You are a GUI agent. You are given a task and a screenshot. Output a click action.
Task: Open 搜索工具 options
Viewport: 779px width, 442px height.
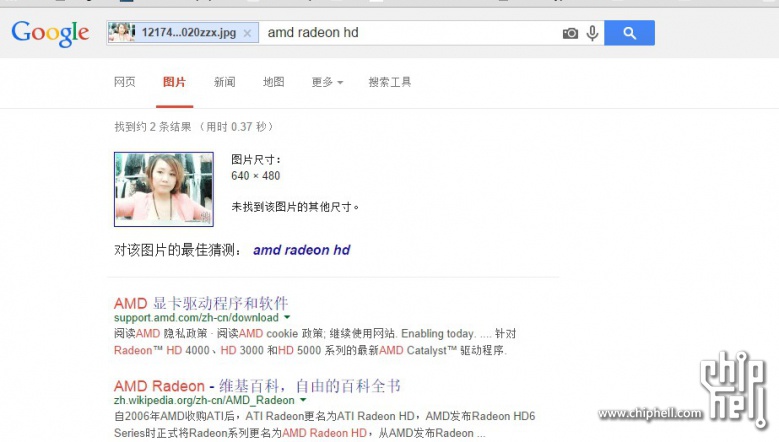(390, 82)
